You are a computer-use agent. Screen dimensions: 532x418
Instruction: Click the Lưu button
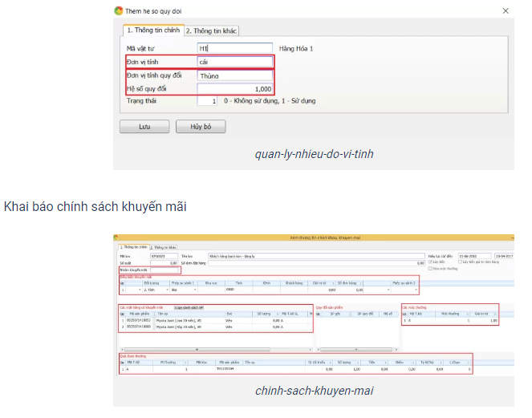144,127
